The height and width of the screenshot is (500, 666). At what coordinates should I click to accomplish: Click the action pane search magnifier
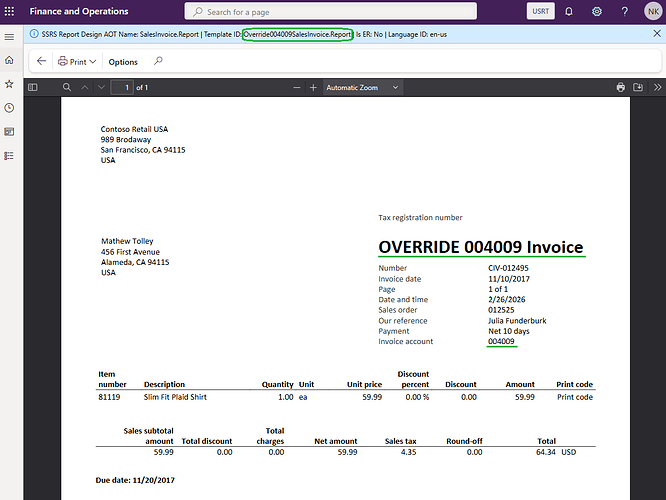[158, 61]
